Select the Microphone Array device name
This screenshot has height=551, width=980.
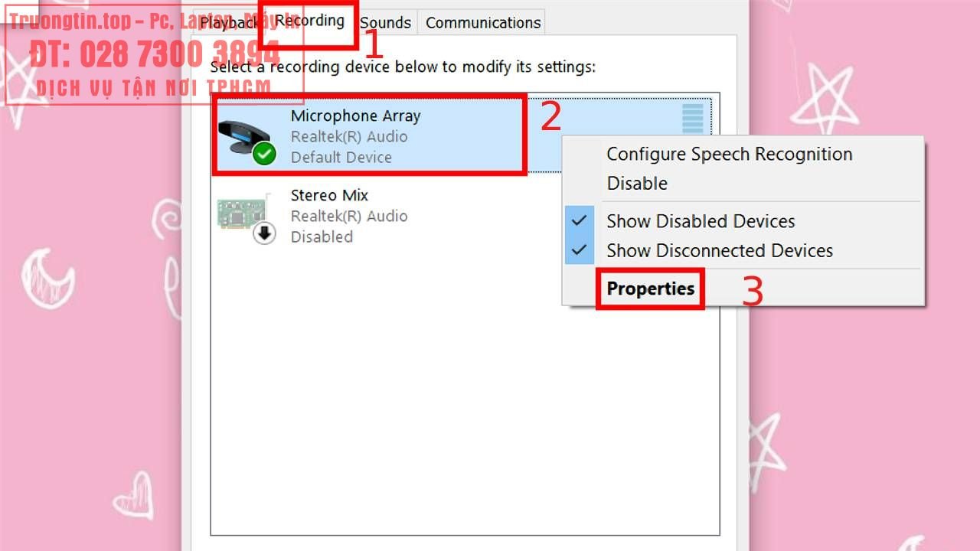(x=355, y=116)
